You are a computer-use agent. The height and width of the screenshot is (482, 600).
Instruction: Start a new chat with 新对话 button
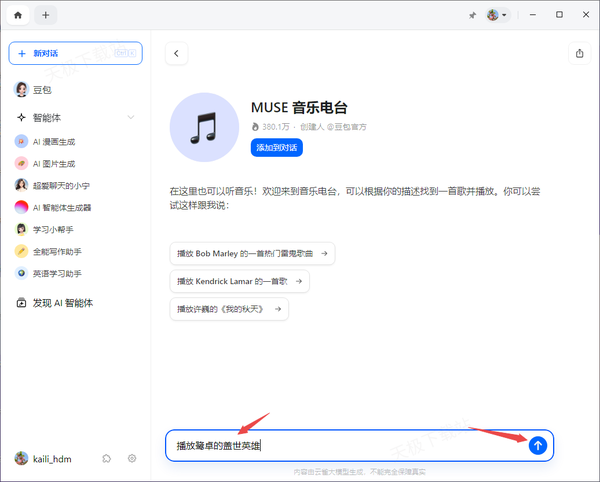(75, 53)
